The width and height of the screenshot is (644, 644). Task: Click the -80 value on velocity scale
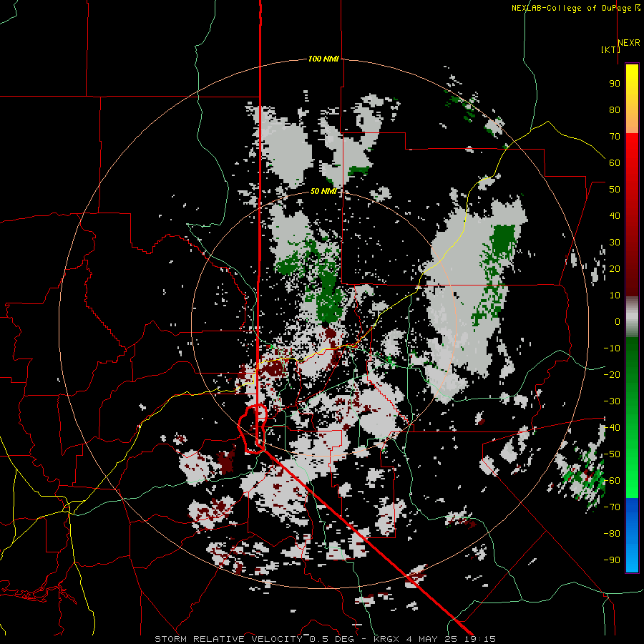pos(612,534)
